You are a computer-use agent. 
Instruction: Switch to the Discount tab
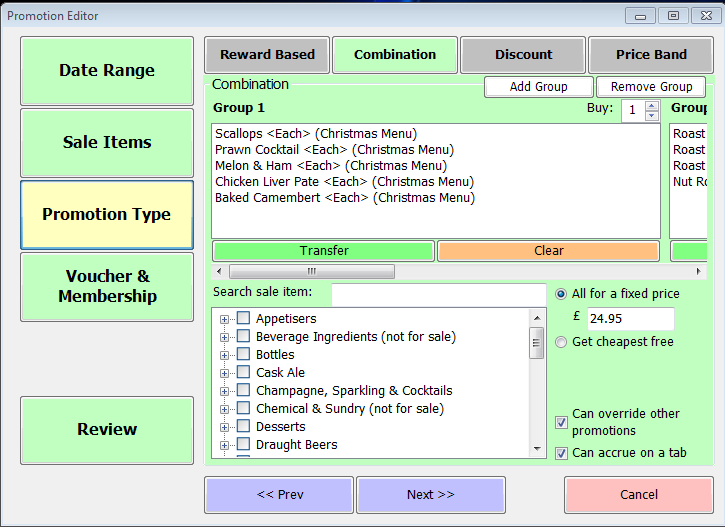[523, 55]
